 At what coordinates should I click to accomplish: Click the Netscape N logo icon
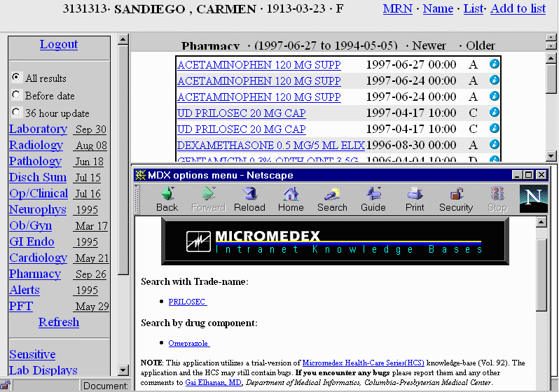(533, 199)
